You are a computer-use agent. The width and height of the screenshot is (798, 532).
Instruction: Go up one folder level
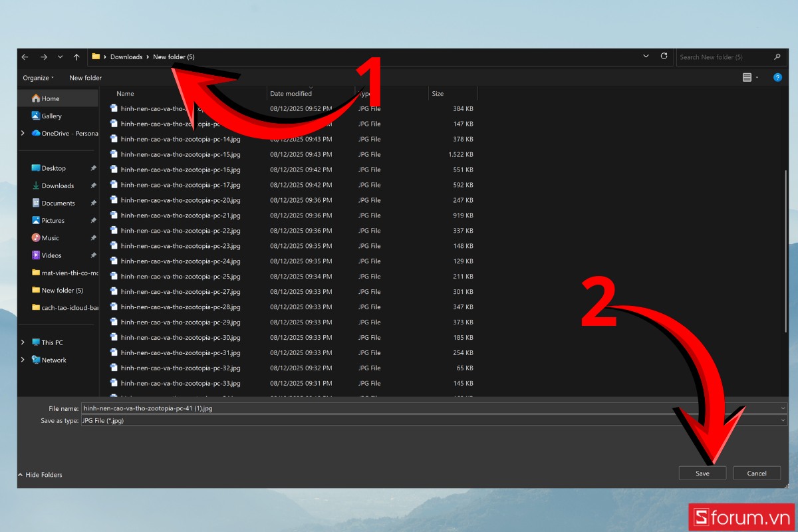pyautogui.click(x=76, y=57)
